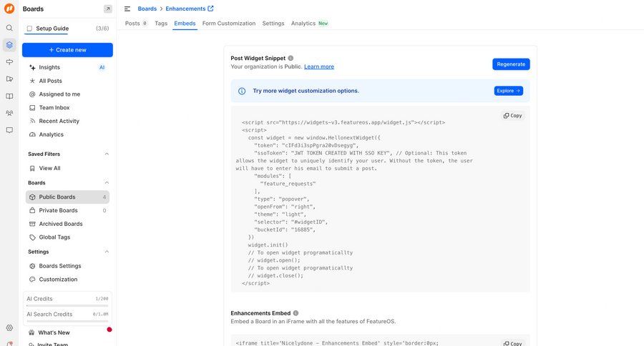Open the settings gear at bottom of left rail

tap(9, 327)
